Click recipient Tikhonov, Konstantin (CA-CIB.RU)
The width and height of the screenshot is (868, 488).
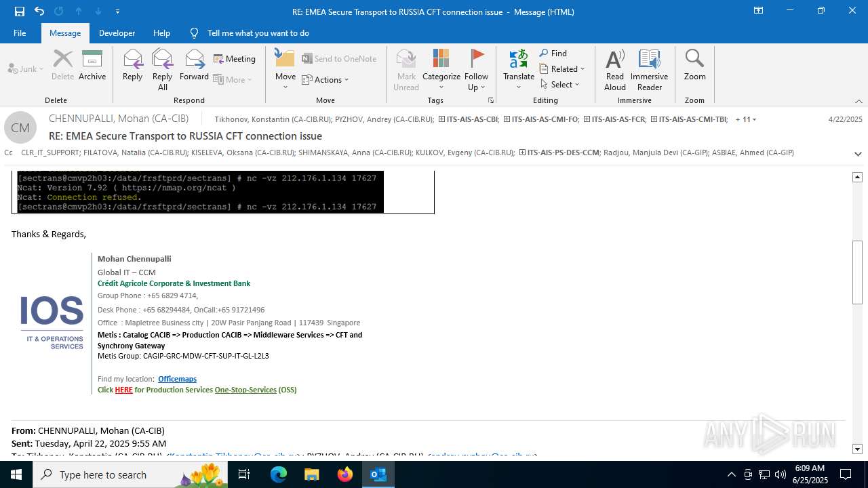pos(273,119)
